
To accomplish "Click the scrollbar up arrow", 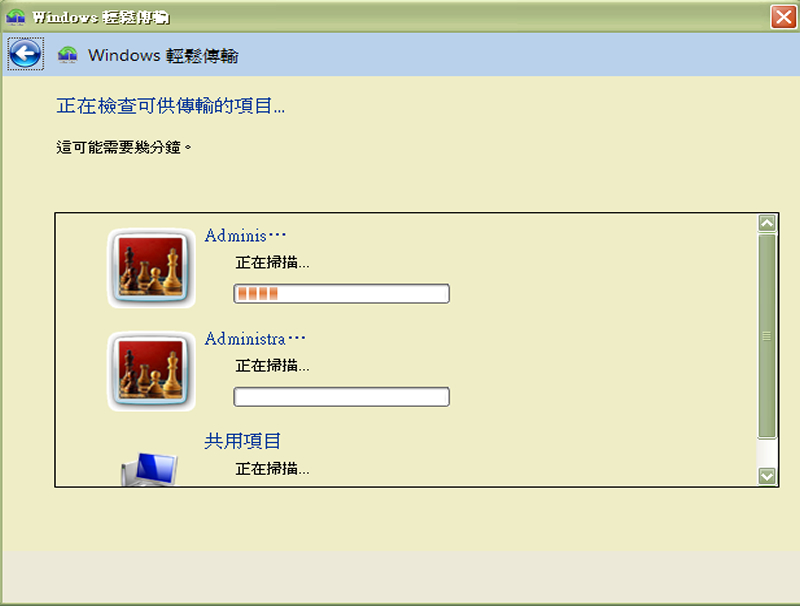I will click(x=767, y=223).
